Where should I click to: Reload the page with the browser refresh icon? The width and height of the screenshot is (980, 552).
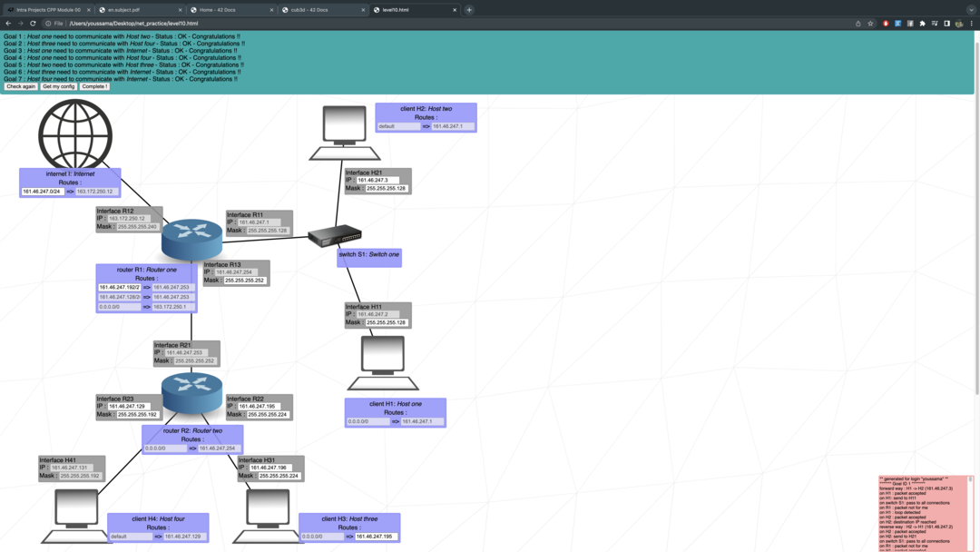coord(33,24)
